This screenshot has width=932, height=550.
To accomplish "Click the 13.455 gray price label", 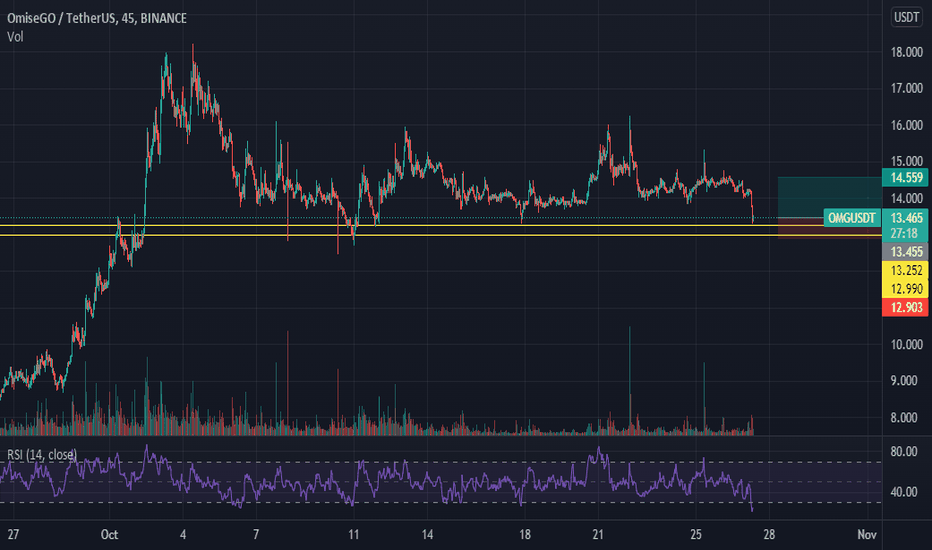I will [905, 252].
